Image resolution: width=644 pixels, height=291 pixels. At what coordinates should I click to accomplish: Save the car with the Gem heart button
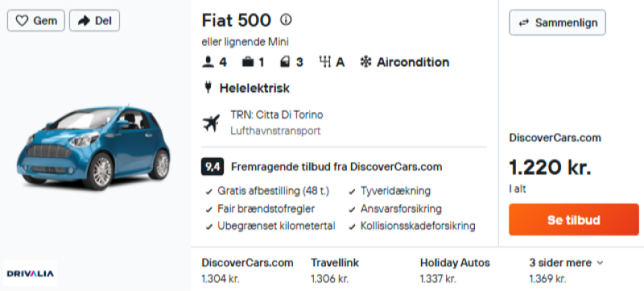tap(36, 20)
